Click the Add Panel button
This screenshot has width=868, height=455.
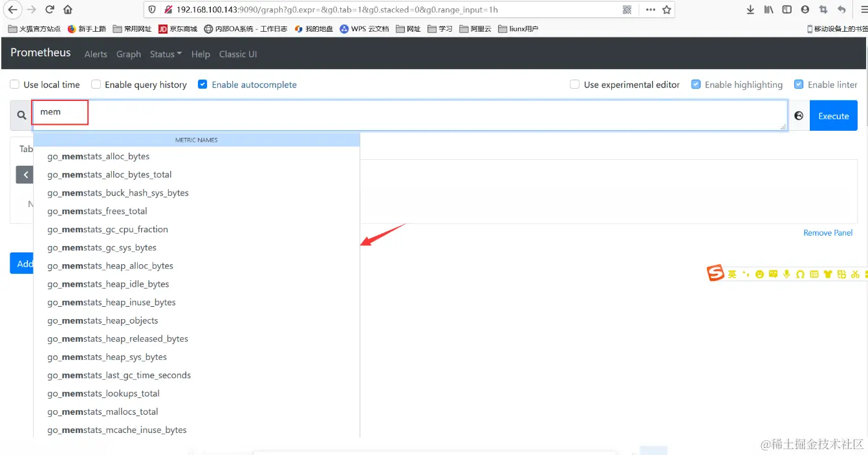coord(22,263)
